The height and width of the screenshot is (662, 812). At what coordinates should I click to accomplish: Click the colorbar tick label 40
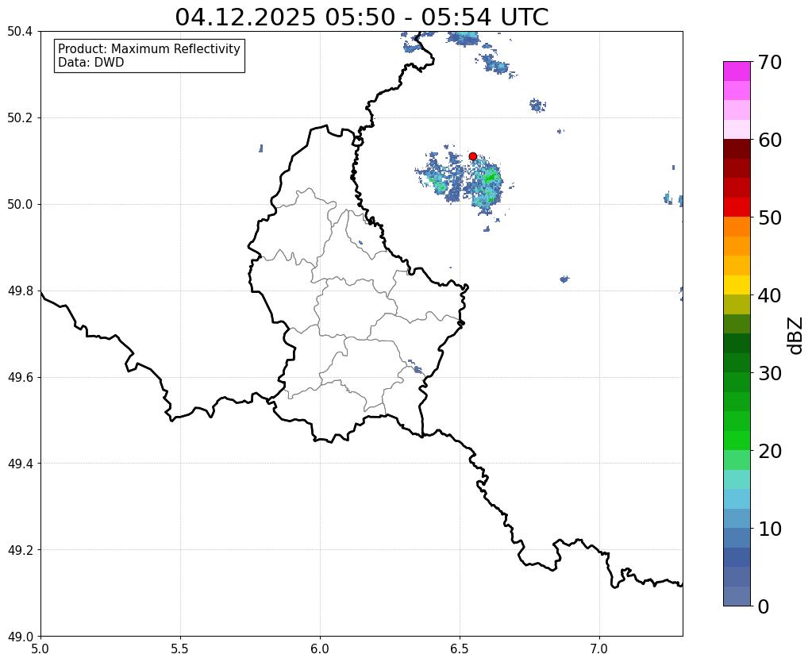point(770,295)
